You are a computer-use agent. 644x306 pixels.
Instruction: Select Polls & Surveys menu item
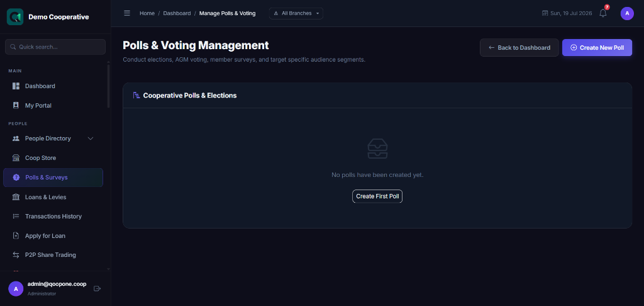[x=53, y=178]
